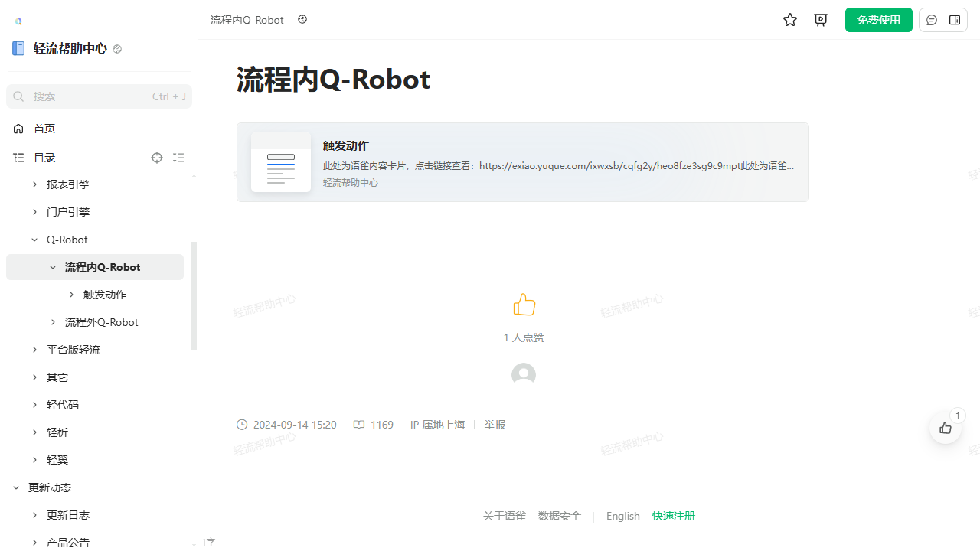Image resolution: width=980 pixels, height=551 pixels.
Task: Open the comments panel icon
Action: point(932,20)
